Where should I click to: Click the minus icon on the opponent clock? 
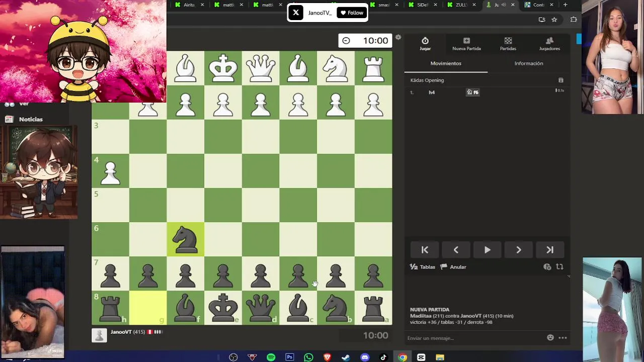pos(346,41)
